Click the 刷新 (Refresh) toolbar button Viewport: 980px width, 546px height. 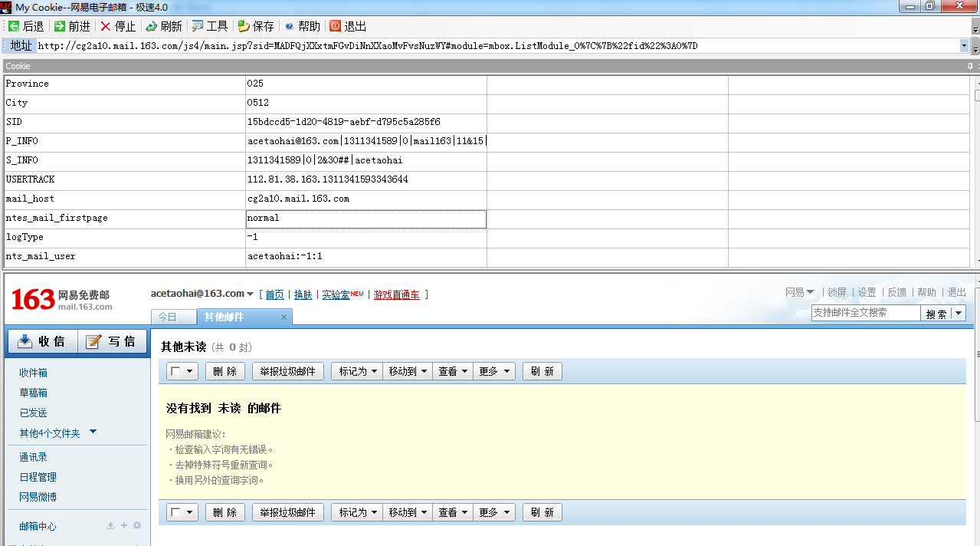(x=164, y=26)
